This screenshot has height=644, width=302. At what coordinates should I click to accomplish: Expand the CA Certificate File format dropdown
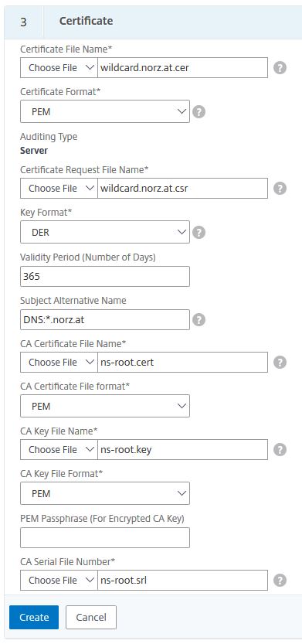pos(105,406)
